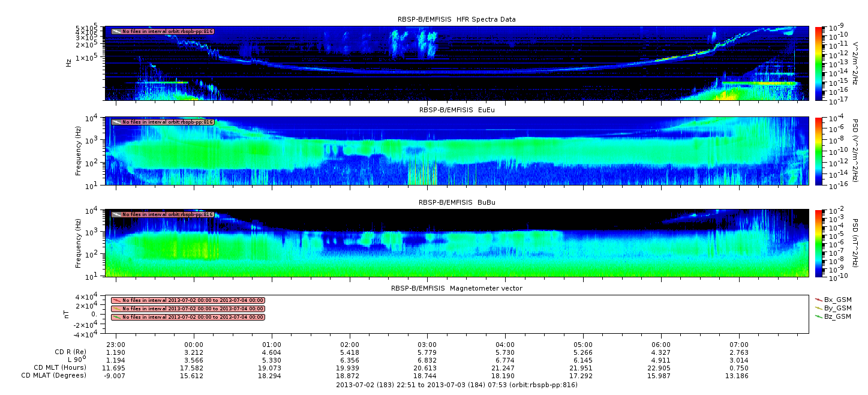Click the RBSP-B/EMFISIS HFR Spectra Data title

pos(456,19)
